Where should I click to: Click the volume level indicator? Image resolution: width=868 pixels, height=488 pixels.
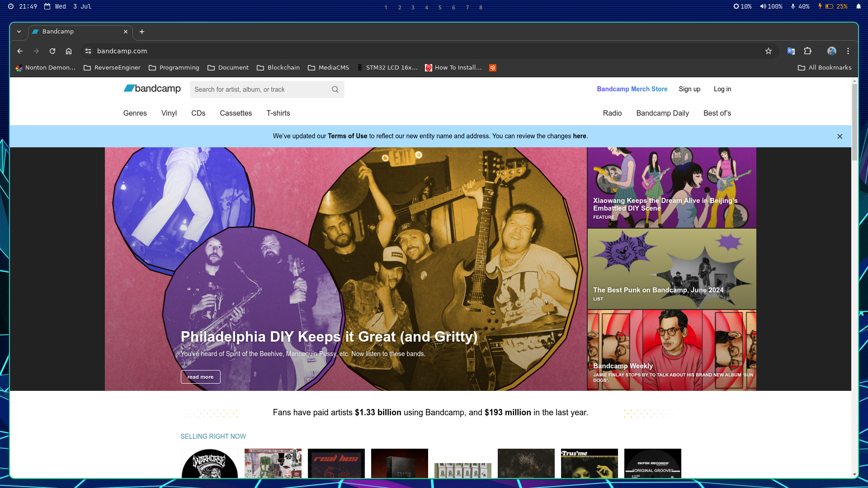(x=771, y=6)
